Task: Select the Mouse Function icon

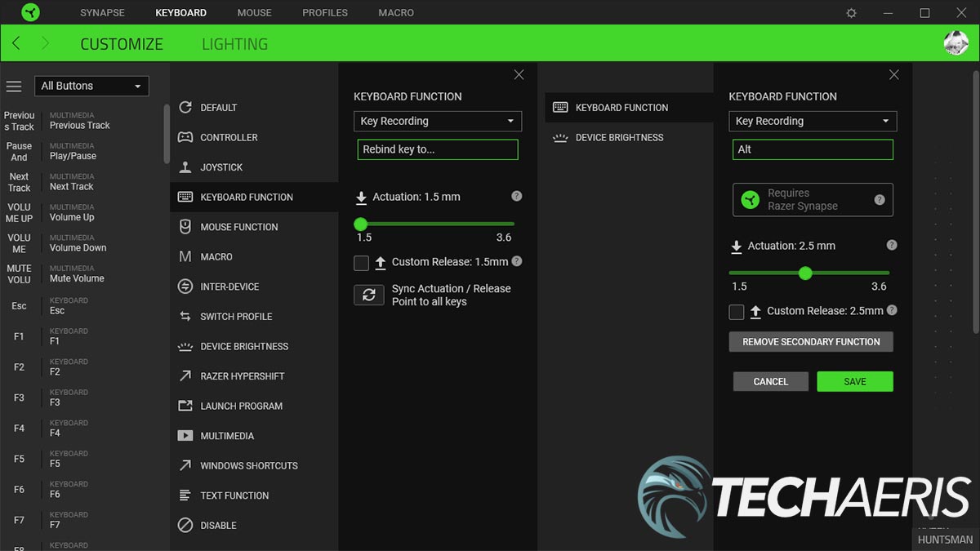Action: [185, 227]
